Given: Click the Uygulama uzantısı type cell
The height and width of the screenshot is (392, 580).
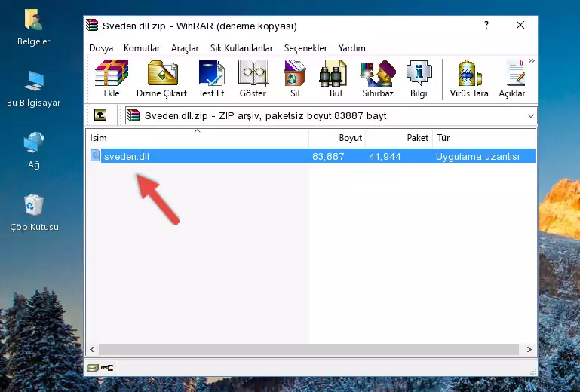Looking at the screenshot, I should (477, 157).
